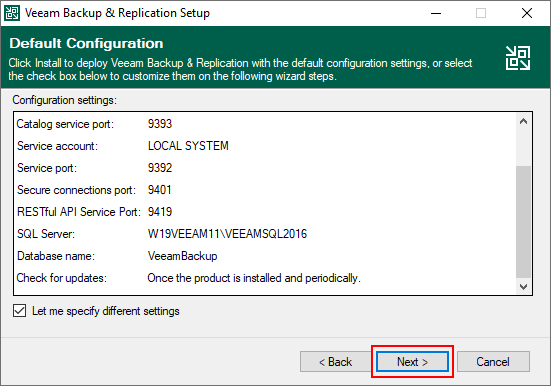Click the Default Configuration heading

tap(86, 43)
